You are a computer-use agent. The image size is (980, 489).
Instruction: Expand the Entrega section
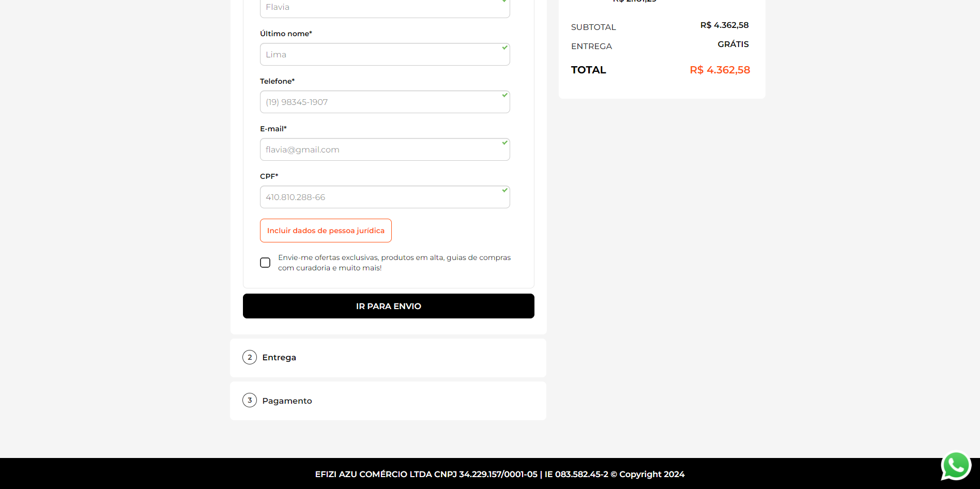[x=279, y=358]
